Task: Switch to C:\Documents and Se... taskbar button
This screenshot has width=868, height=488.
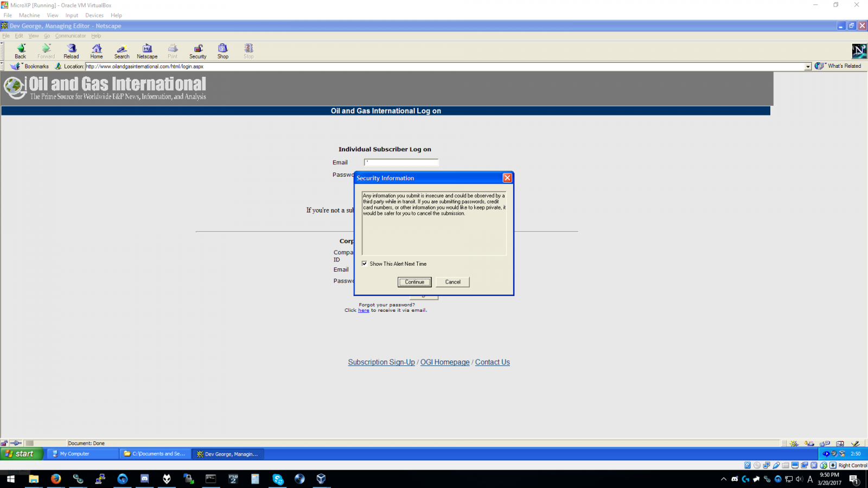Action: pos(155,454)
